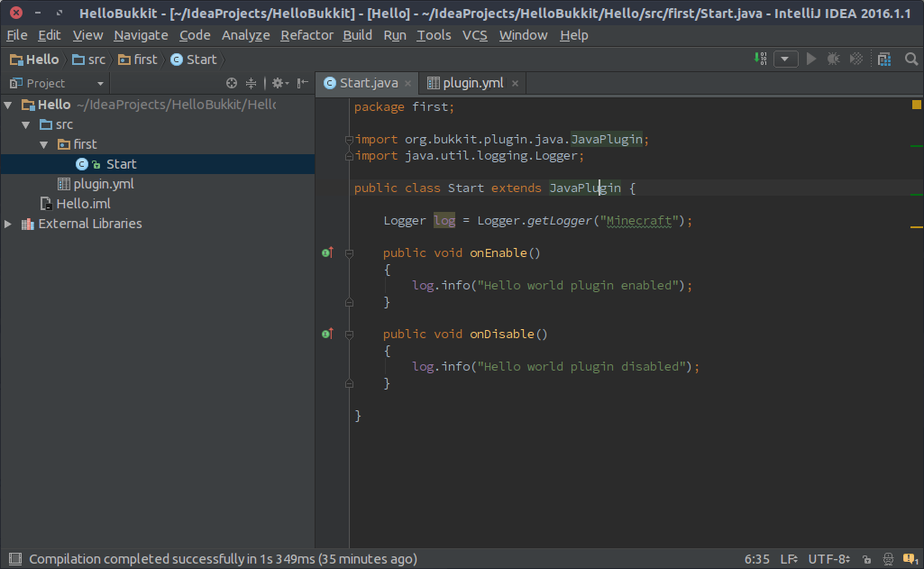Open the Project panel gear settings
The image size is (924, 569).
tap(278, 83)
